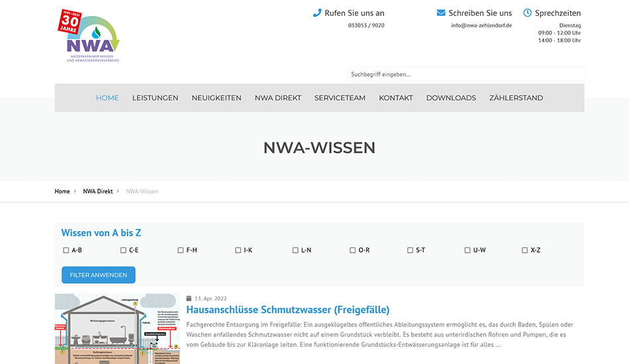Open the NWA Direkt navigation menu
Viewport: 629px width, 364px height.
pyautogui.click(x=277, y=98)
